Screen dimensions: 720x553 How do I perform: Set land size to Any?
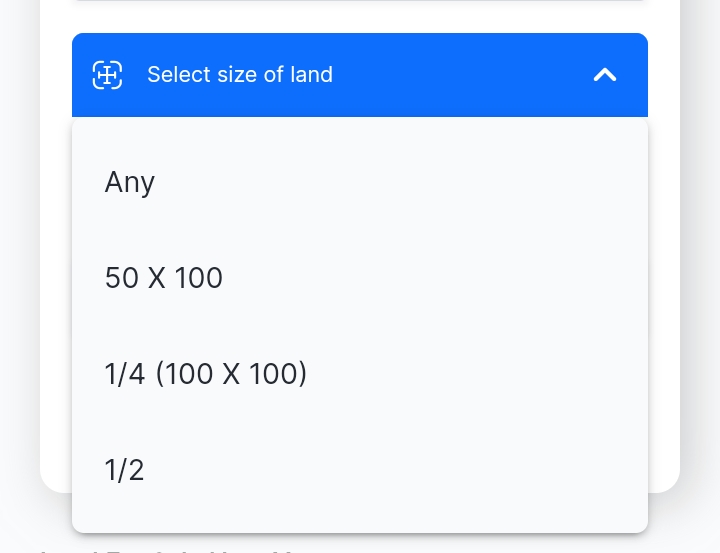tap(360, 182)
